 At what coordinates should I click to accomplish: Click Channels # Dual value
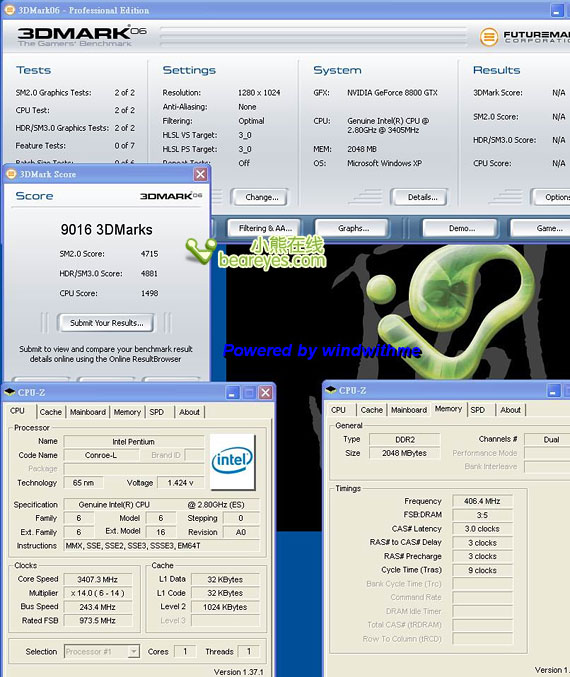tap(548, 440)
